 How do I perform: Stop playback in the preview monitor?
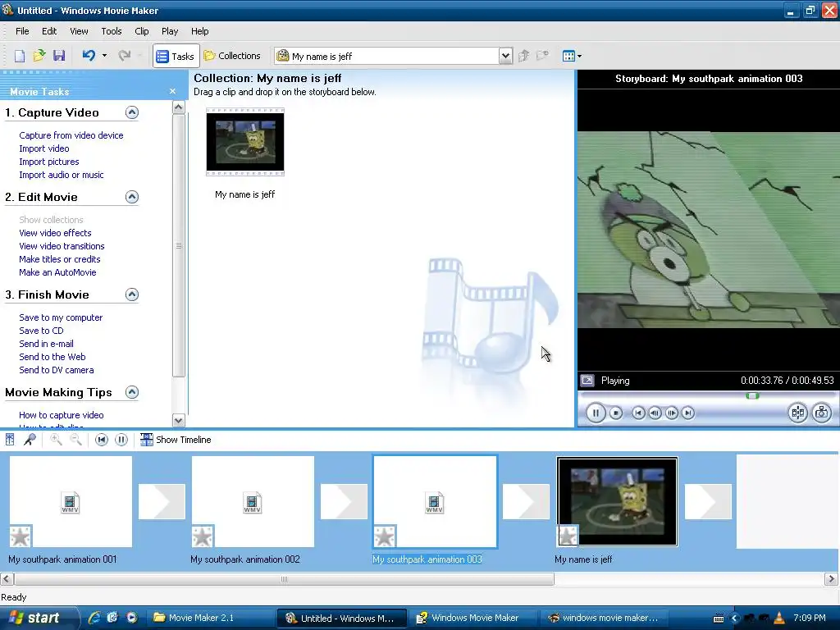[616, 413]
